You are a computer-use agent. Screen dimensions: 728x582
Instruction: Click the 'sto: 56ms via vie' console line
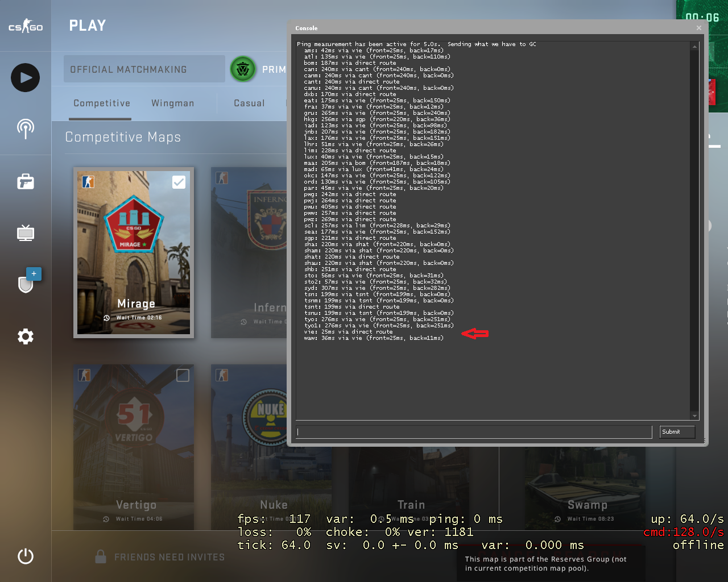pos(374,276)
